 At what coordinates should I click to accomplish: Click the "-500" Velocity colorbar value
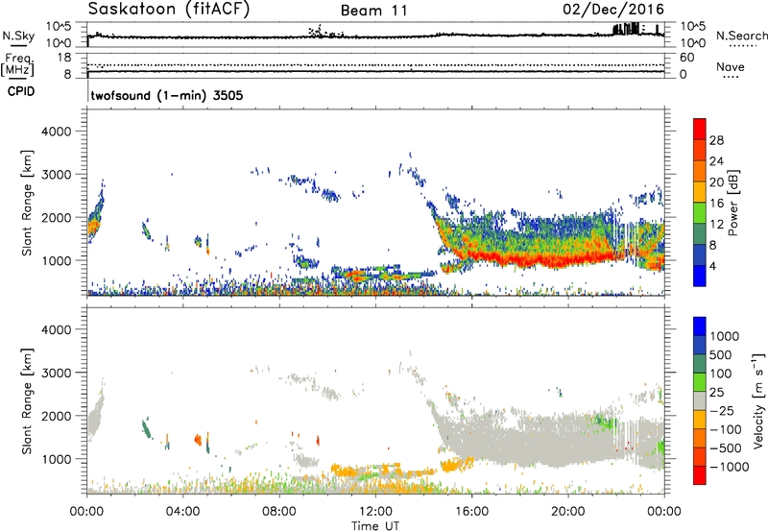(726, 447)
